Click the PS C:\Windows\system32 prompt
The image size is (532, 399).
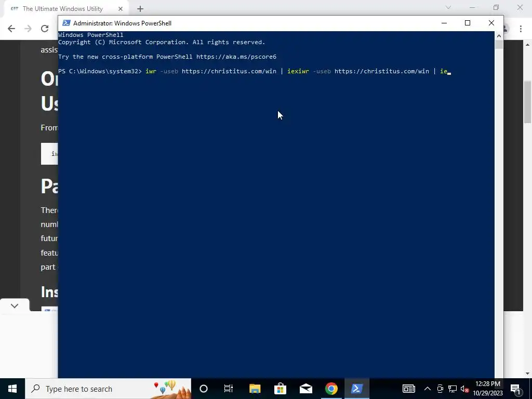pyautogui.click(x=100, y=71)
